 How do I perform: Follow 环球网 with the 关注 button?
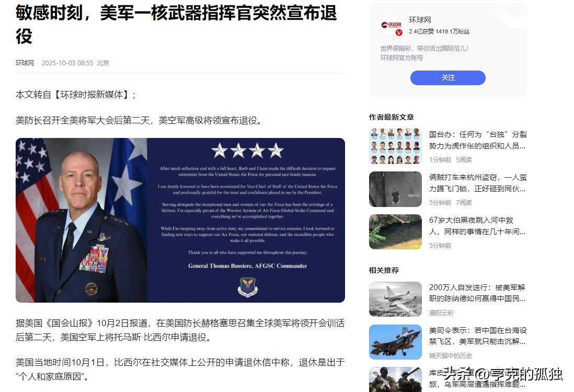pos(447,77)
